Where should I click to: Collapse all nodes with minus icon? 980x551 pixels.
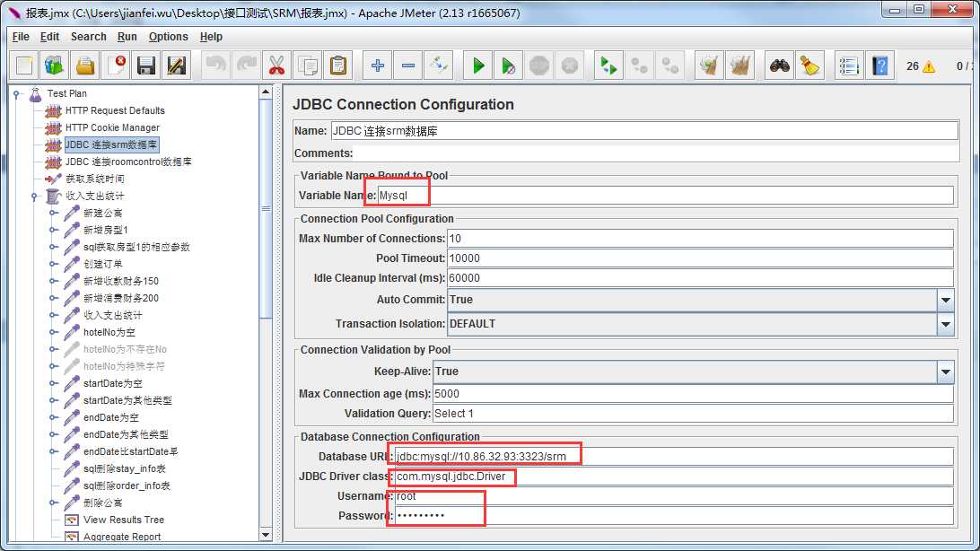coord(408,66)
